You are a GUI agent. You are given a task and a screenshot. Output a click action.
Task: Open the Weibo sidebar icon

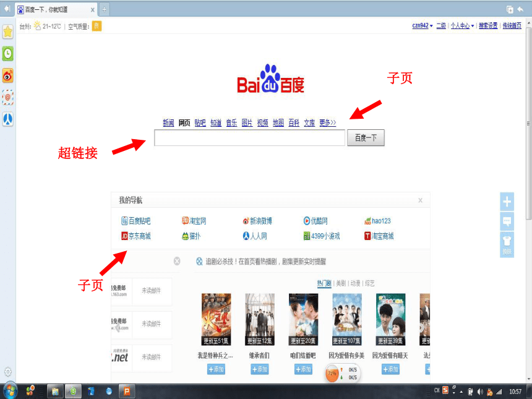pyautogui.click(x=8, y=75)
